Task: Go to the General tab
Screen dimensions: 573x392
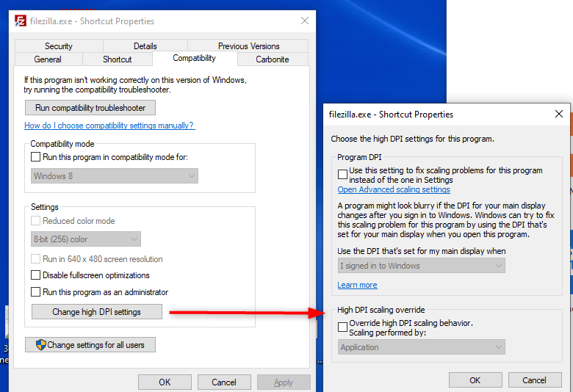Action: (x=48, y=59)
